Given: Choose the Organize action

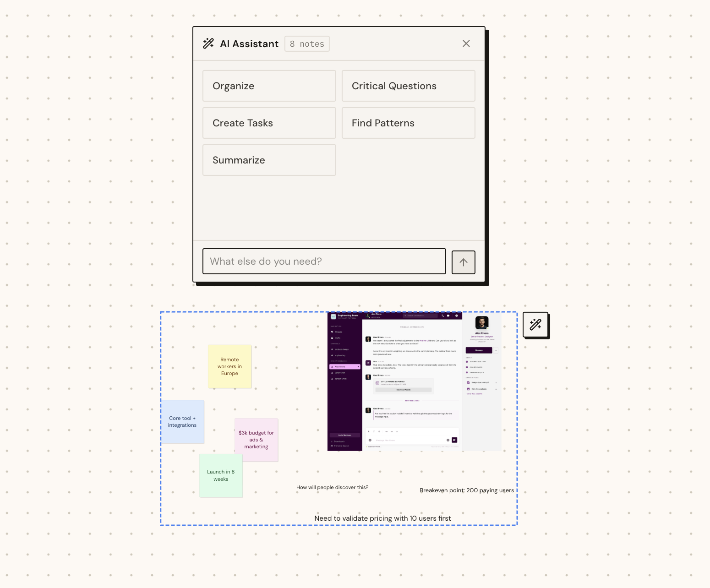Looking at the screenshot, I should 269,86.
